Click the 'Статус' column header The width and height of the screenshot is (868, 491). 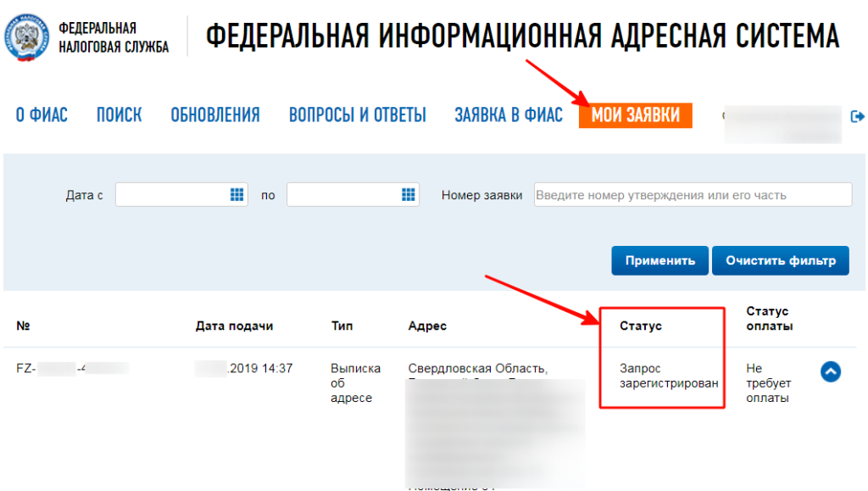pos(641,326)
